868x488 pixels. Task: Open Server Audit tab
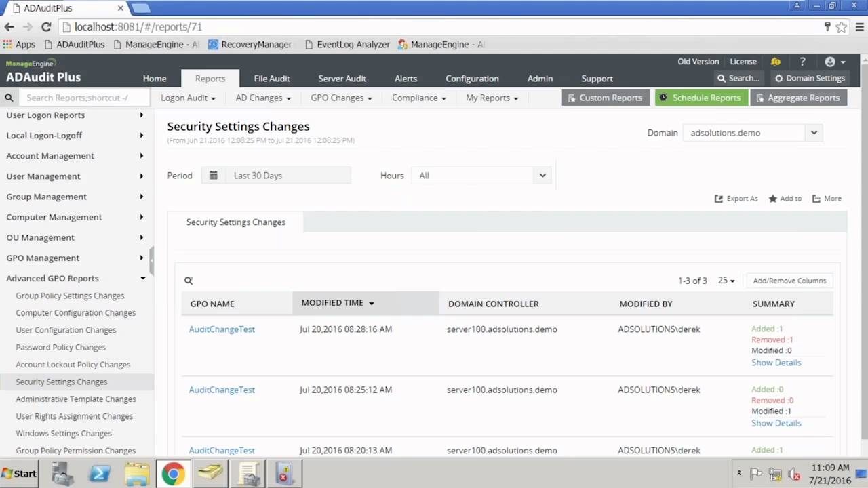[x=342, y=79]
